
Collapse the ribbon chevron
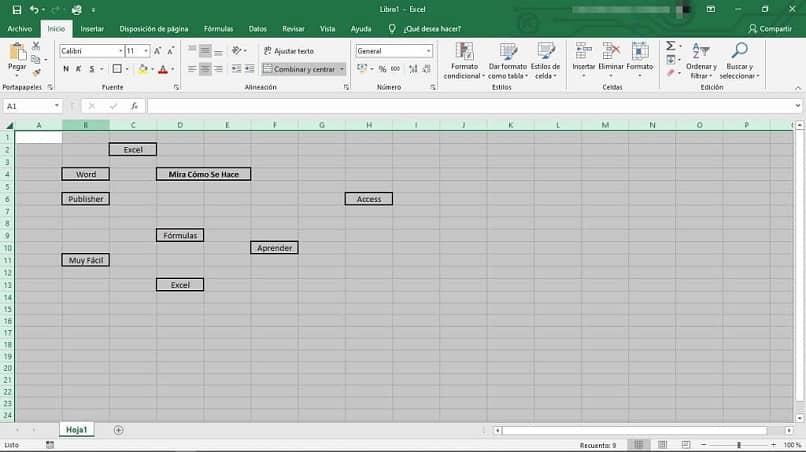pos(798,88)
